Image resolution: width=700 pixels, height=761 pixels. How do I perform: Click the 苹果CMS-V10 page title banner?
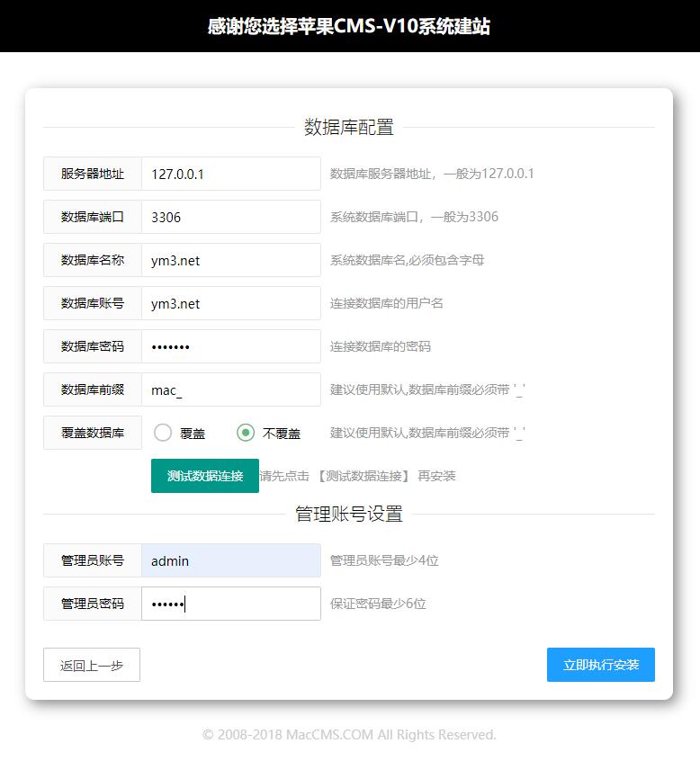(x=349, y=26)
